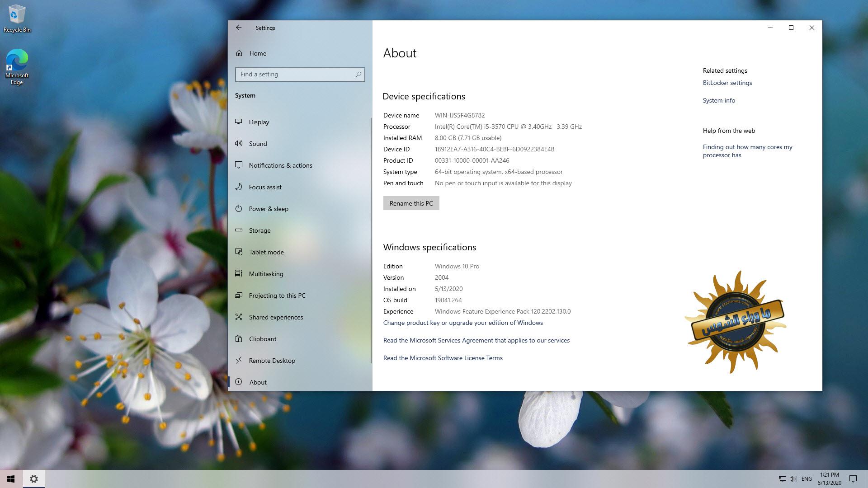Screen dimensions: 868x488
Task: Click the Storage drive icon
Action: click(x=239, y=230)
